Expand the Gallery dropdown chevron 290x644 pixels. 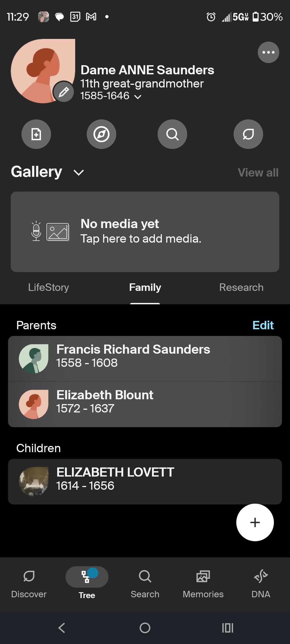pyautogui.click(x=78, y=173)
